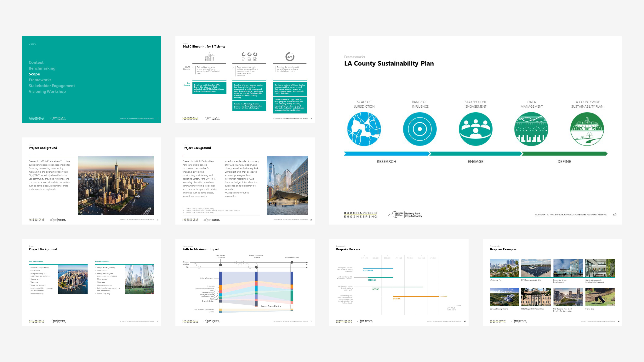Viewport: 644px width, 362px height.
Task: Click the Stakeholder Engagement people icon
Action: click(x=476, y=129)
